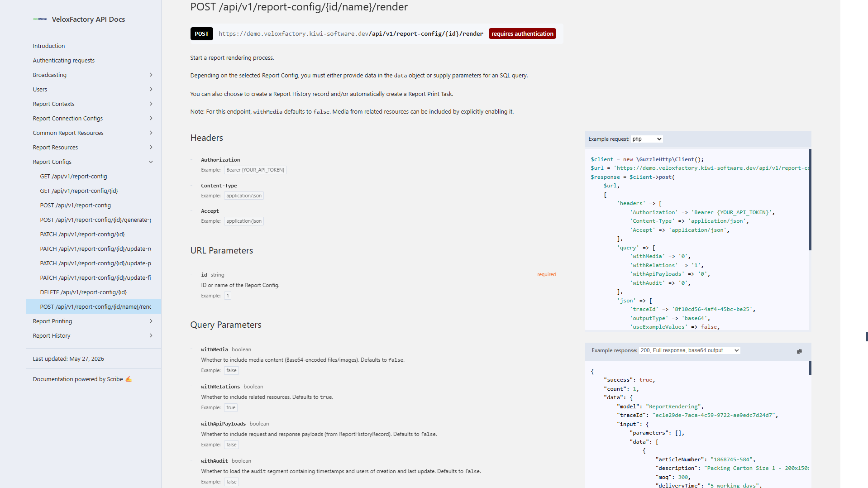Select PATCH update-re endpoint in sidebar
868x488 pixels.
(x=95, y=249)
